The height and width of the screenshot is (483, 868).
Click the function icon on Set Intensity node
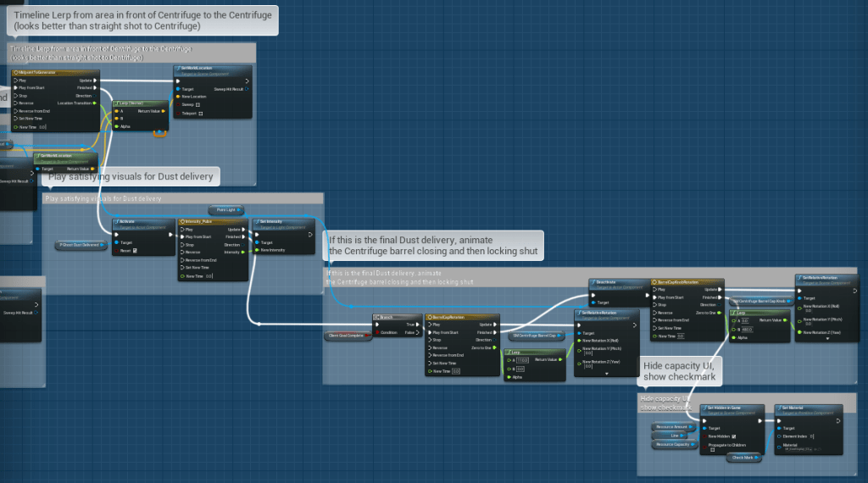(257, 222)
